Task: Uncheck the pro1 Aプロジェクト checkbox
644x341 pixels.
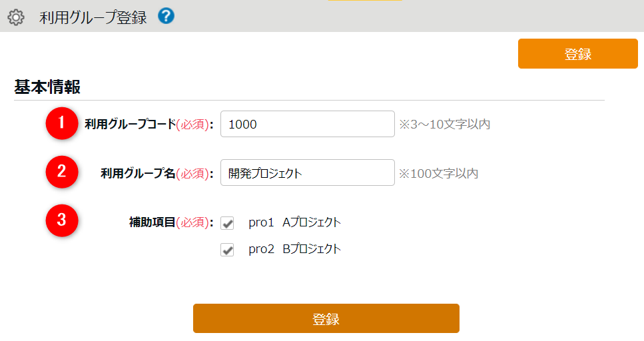Action: tap(228, 224)
